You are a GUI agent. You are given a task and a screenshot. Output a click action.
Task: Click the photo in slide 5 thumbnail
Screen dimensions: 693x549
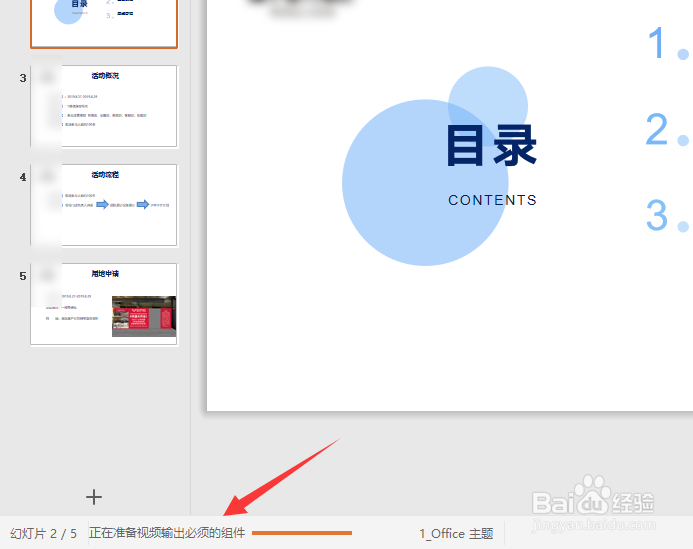click(x=144, y=316)
